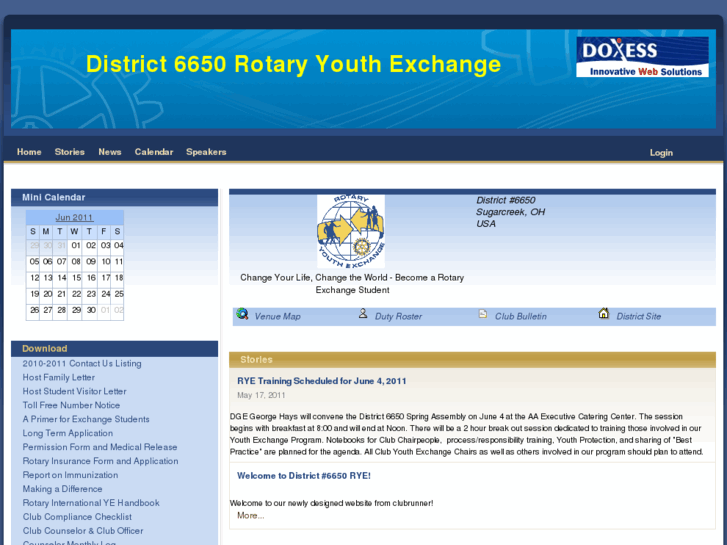Open the Home menu item

29,152
